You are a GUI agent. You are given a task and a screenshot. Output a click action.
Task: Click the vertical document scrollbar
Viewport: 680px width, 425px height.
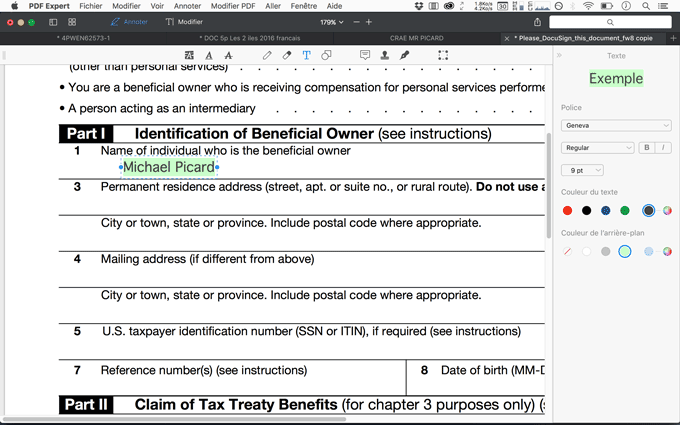pyautogui.click(x=549, y=186)
